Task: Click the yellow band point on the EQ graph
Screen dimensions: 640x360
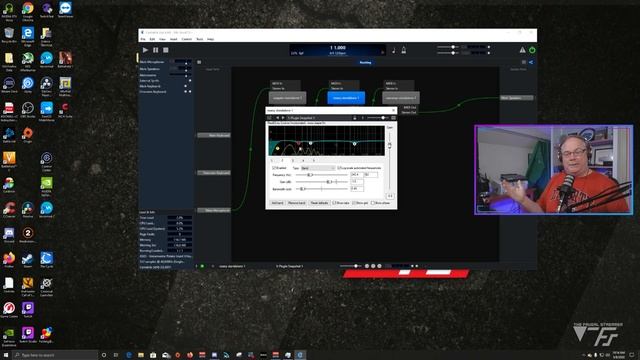Action: tap(278, 148)
